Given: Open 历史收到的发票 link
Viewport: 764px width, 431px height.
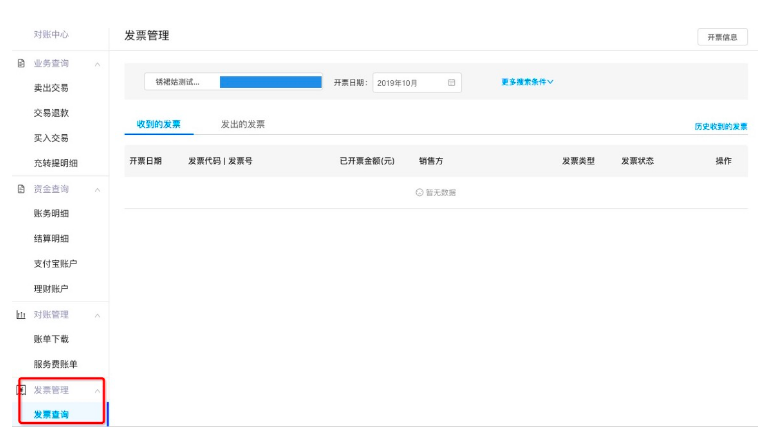Looking at the screenshot, I should click(x=721, y=127).
